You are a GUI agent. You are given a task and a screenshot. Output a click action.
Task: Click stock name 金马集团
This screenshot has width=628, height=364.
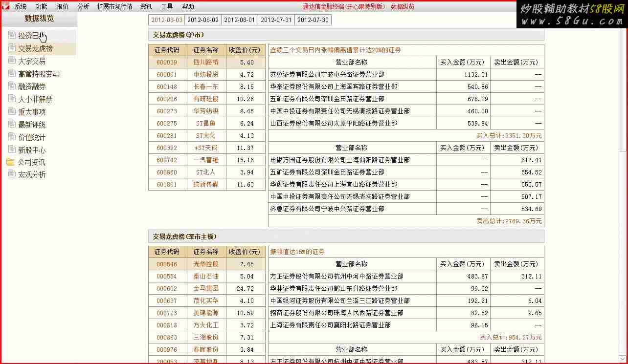[x=206, y=289]
